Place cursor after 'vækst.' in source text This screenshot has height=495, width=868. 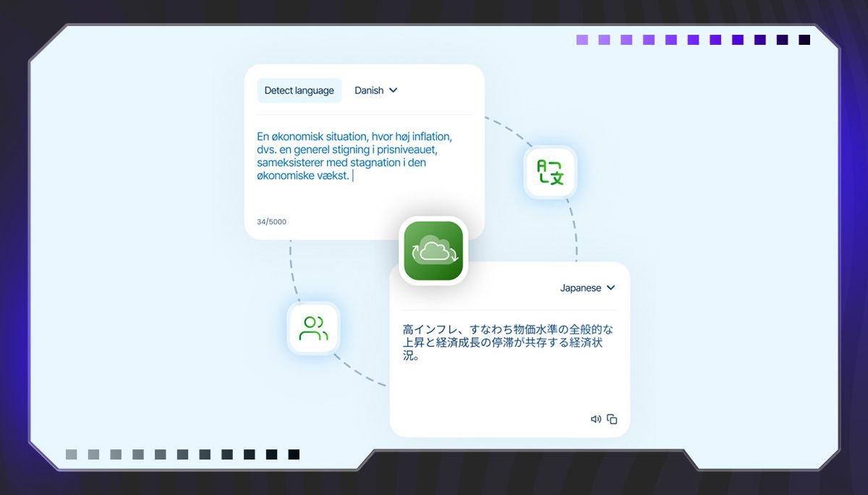pos(353,176)
